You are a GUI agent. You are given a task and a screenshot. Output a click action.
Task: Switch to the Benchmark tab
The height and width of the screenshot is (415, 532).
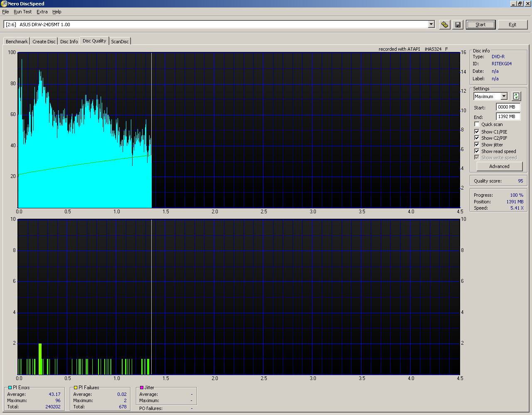tap(17, 42)
